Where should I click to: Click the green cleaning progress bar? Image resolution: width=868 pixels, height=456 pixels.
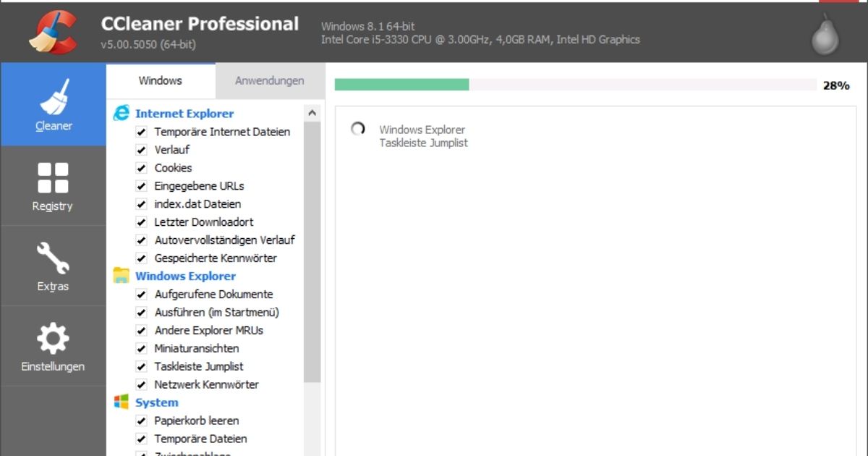[x=401, y=84]
